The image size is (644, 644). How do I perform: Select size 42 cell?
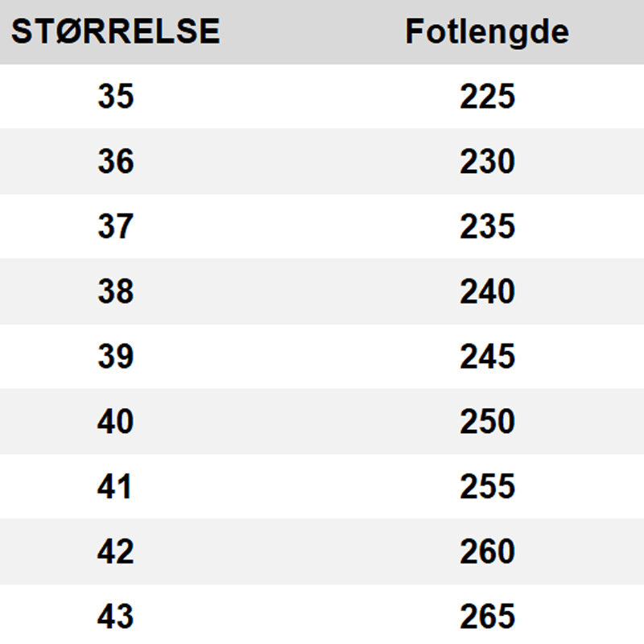pos(115,552)
